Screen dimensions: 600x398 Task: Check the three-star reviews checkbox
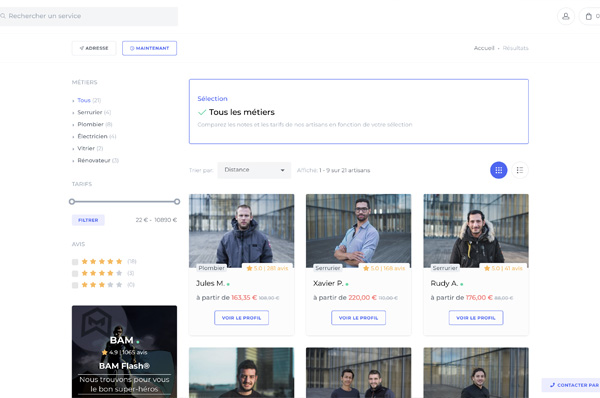click(75, 285)
